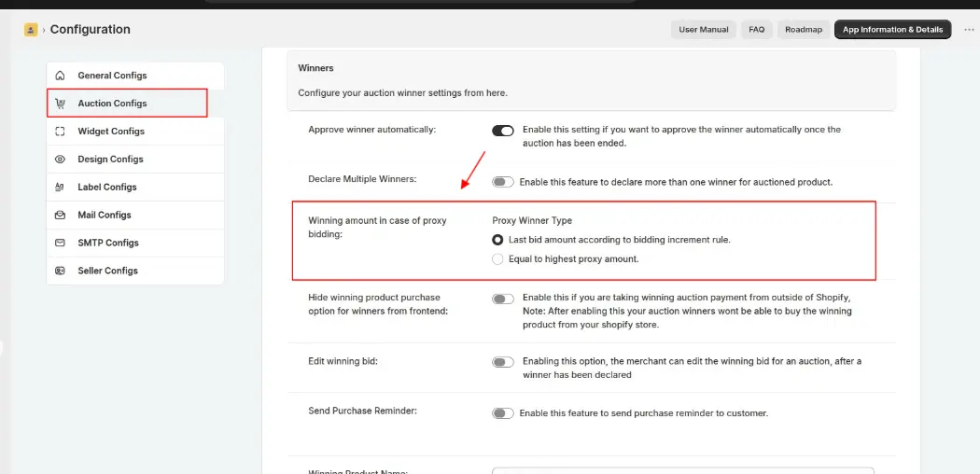The width and height of the screenshot is (980, 474).
Task: Click the frame icon for Widget Configs
Action: coord(60,132)
